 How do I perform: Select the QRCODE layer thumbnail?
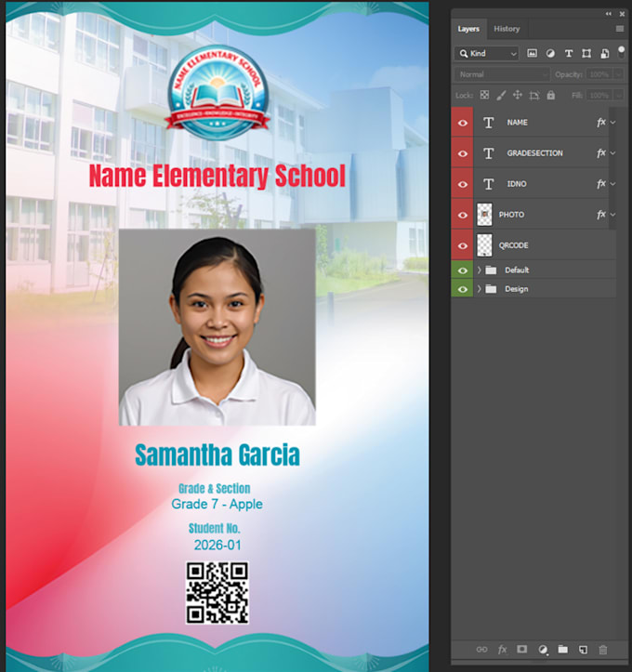click(484, 245)
